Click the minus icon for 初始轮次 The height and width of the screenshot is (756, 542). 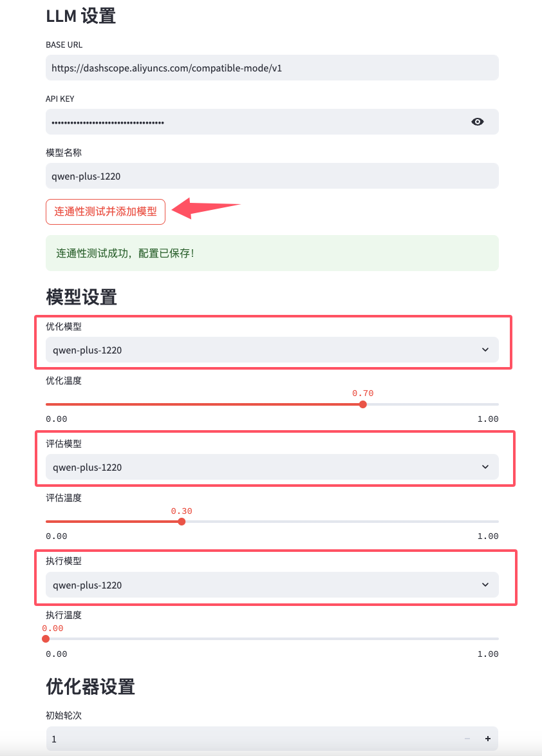coord(467,739)
